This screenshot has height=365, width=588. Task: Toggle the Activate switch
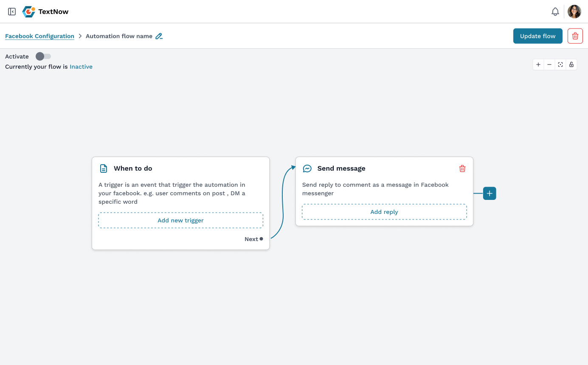(43, 56)
